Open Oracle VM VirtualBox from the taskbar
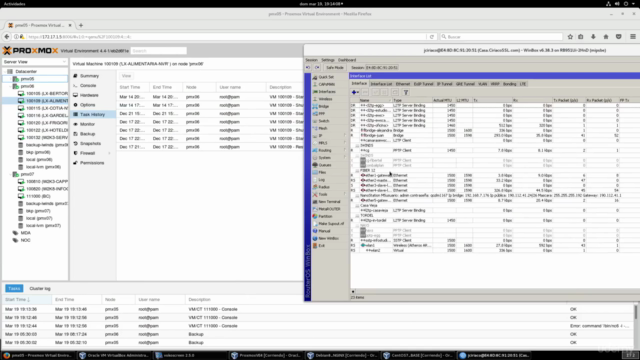This screenshot has height=360, width=640. [113, 356]
